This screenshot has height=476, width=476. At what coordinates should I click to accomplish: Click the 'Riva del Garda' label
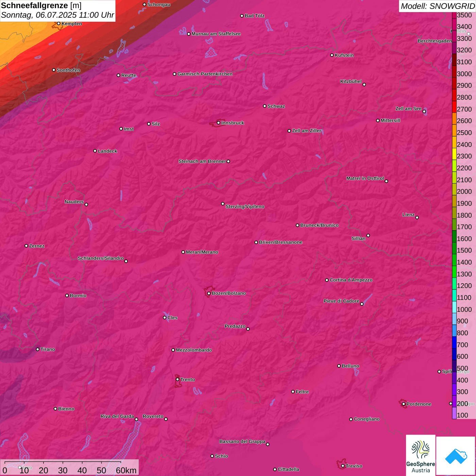[117, 416]
